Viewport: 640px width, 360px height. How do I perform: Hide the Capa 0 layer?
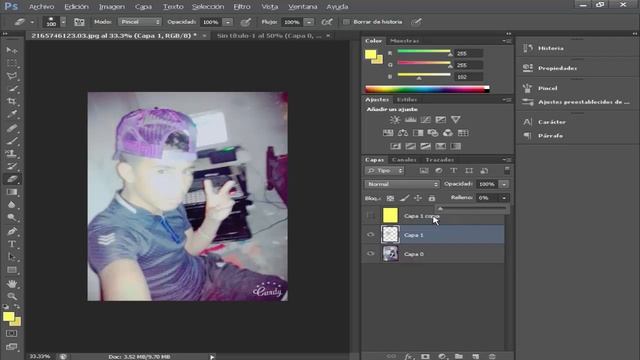[x=370, y=254]
